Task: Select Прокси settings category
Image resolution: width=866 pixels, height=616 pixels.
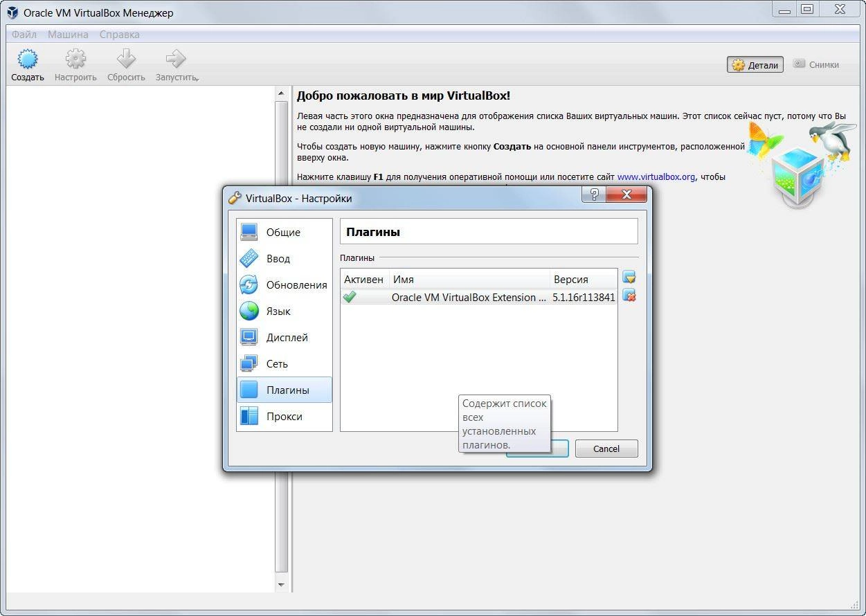Action: click(285, 416)
